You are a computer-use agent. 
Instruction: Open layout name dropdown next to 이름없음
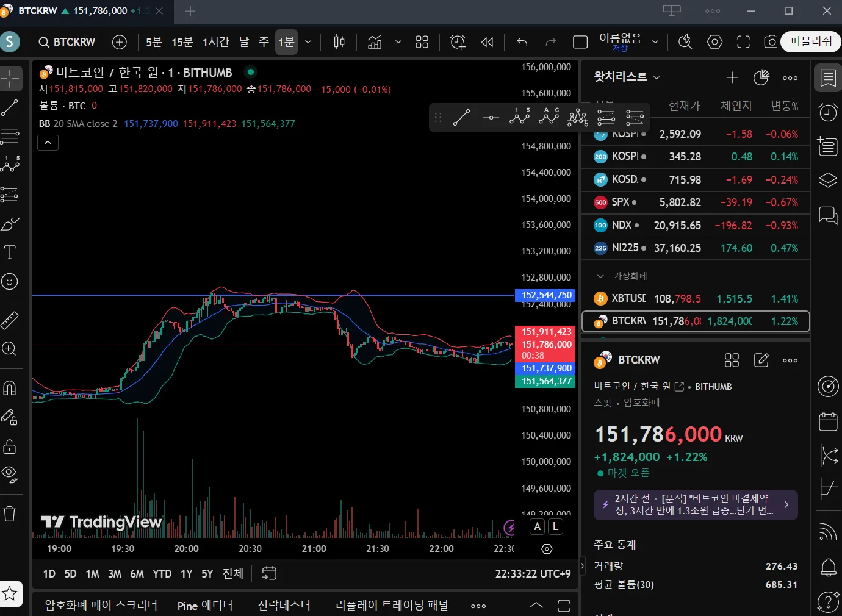tap(655, 42)
